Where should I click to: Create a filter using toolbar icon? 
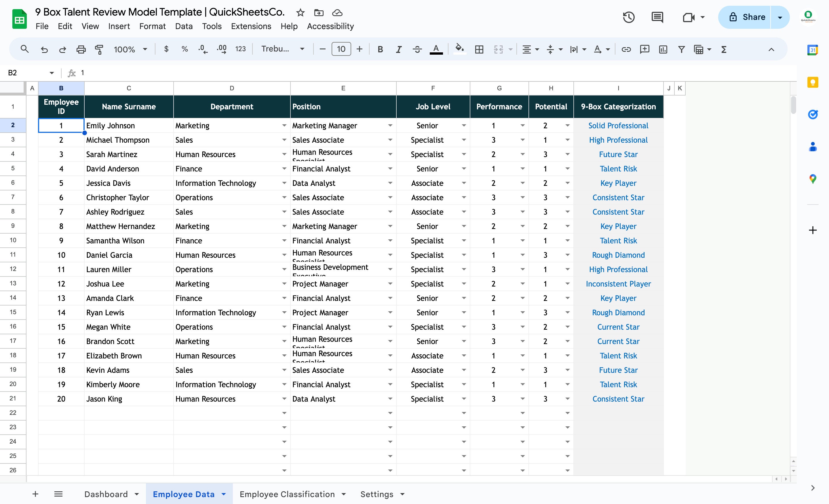pyautogui.click(x=681, y=49)
